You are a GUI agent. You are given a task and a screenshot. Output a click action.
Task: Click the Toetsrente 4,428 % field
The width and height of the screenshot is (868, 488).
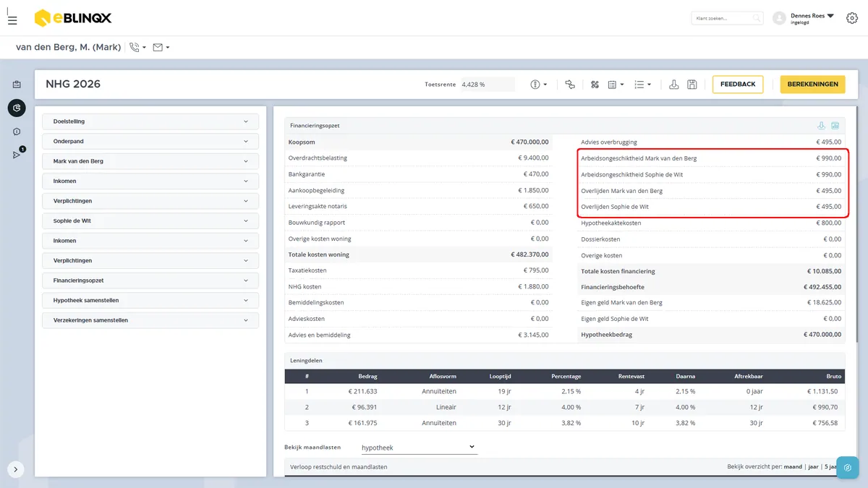click(488, 85)
